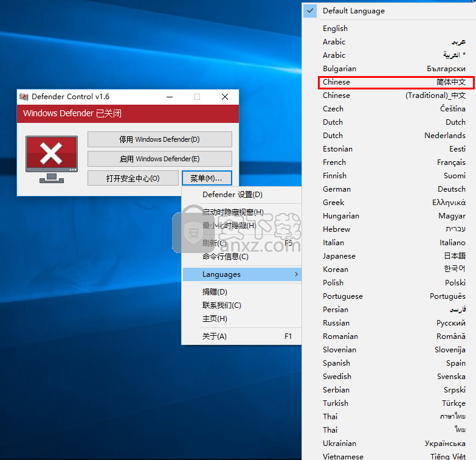Select the Dutch Nederlands entry

[x=390, y=136]
